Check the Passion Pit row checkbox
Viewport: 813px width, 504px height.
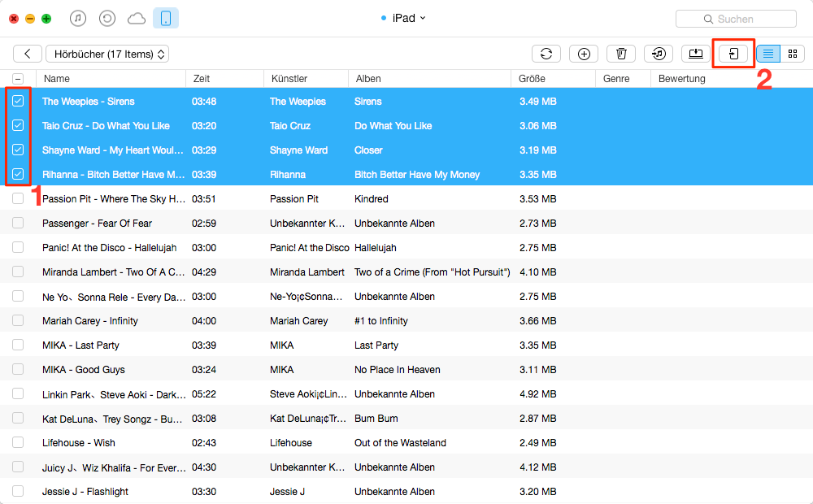coord(18,198)
